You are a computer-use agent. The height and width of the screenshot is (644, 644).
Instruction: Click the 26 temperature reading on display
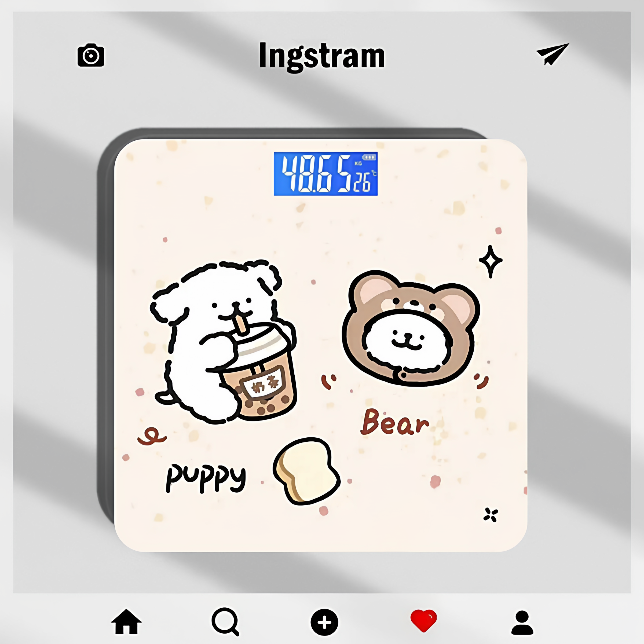[x=362, y=183]
